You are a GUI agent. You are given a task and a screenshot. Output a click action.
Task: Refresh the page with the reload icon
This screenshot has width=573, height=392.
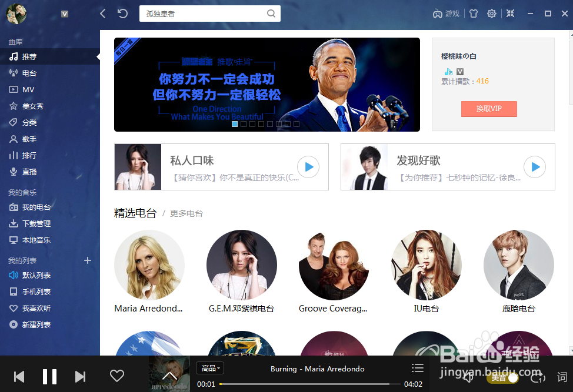tap(122, 14)
